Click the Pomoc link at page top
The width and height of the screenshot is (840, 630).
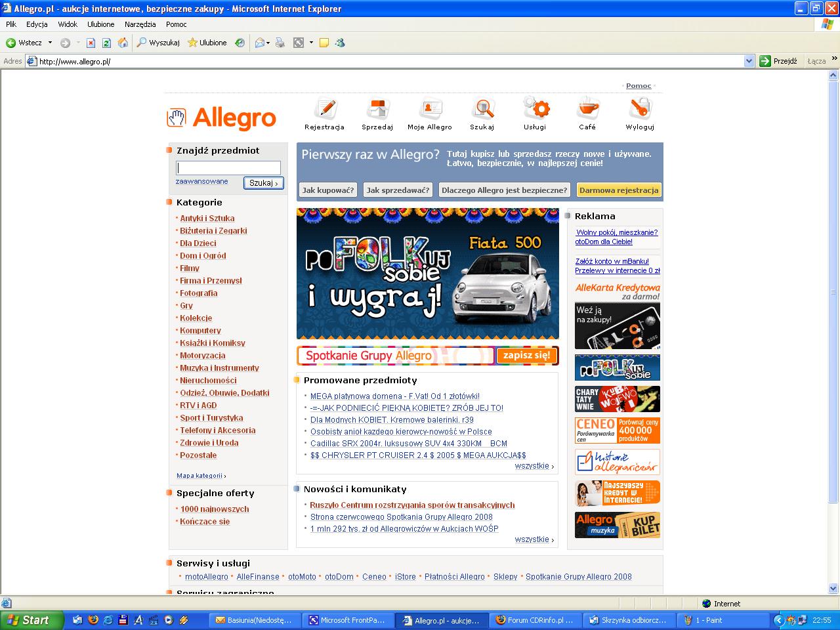[639, 86]
